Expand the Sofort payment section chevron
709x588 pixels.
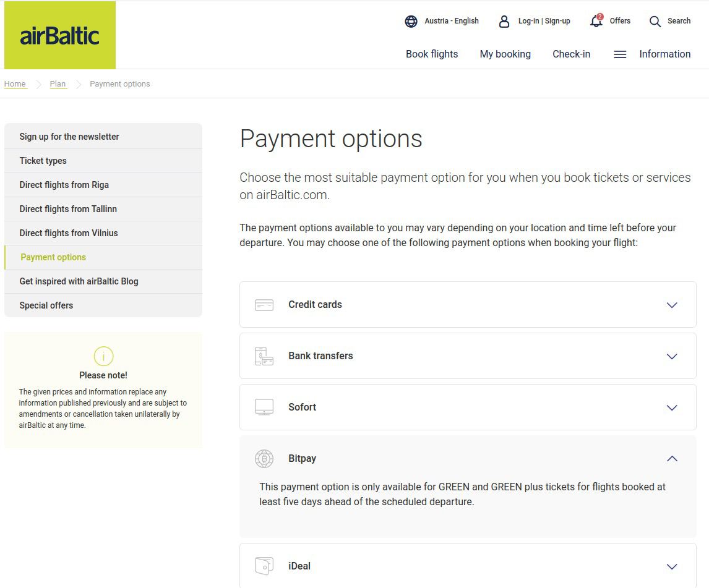[x=672, y=407]
